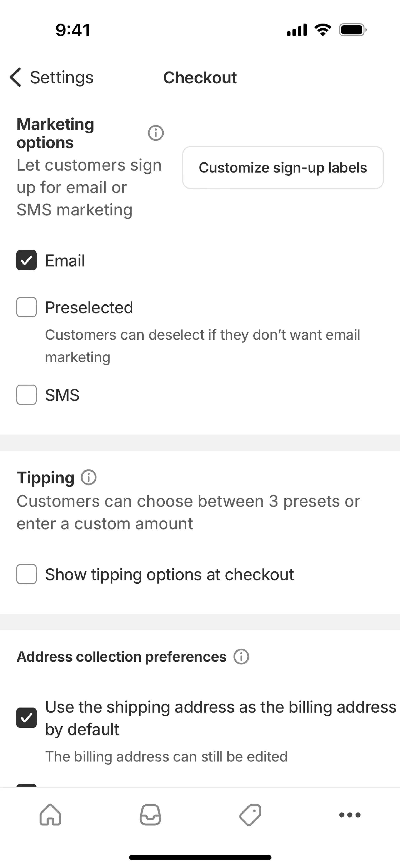Open Address collection preferences info icon
This screenshot has width=400, height=868.
click(241, 657)
